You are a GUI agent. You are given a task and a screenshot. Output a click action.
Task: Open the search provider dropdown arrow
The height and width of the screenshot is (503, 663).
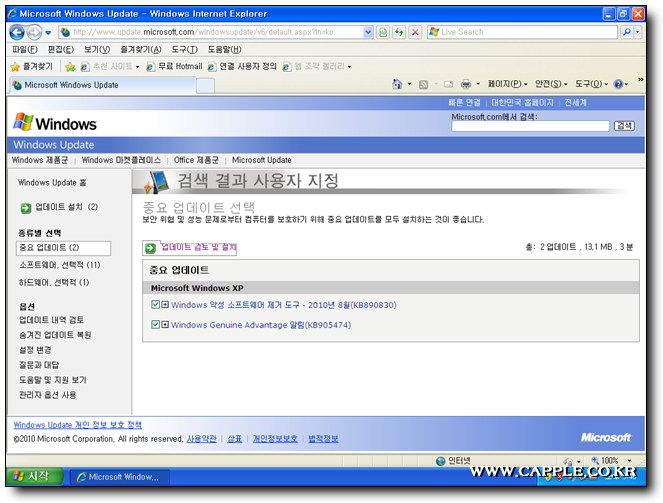tap(638, 32)
